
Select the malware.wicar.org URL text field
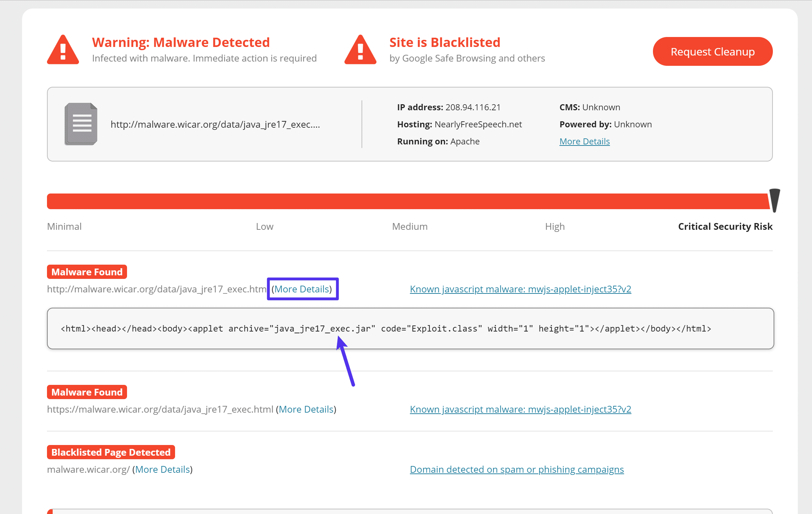click(216, 124)
